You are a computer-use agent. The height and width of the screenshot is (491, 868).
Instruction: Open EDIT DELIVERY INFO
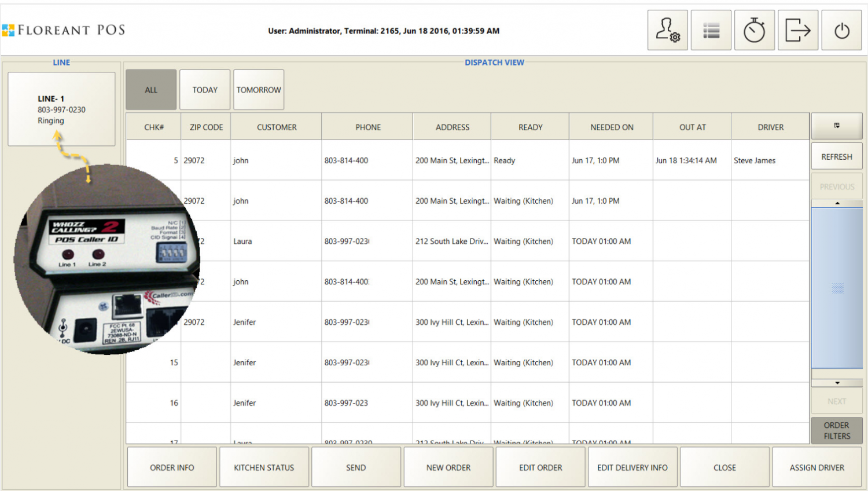click(x=632, y=467)
